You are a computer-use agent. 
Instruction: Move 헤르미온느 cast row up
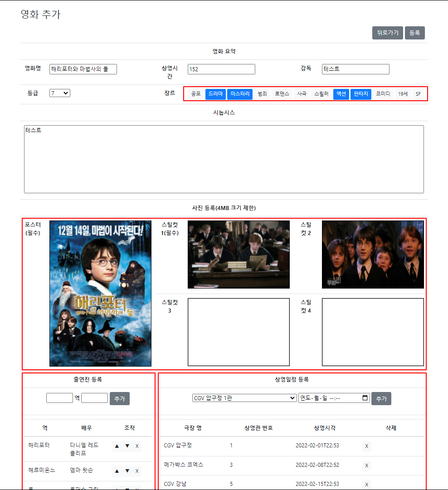pos(117,471)
